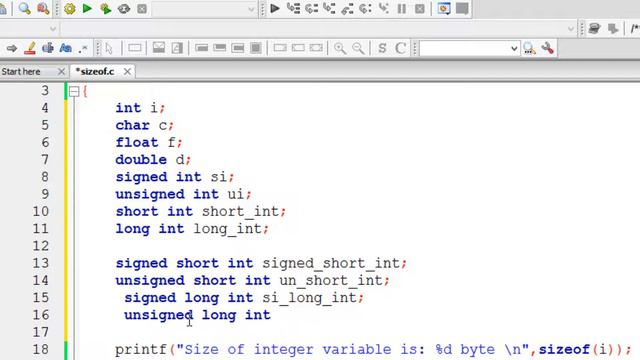Screen dimensions: 640x360
Task: Toggle the regex search icon
Action: click(83, 49)
